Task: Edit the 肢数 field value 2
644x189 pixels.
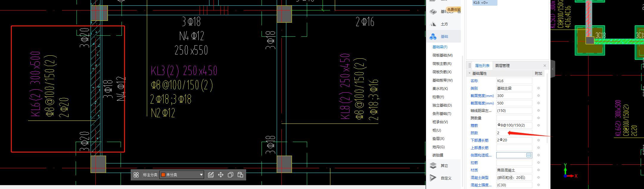Action: [x=514, y=133]
